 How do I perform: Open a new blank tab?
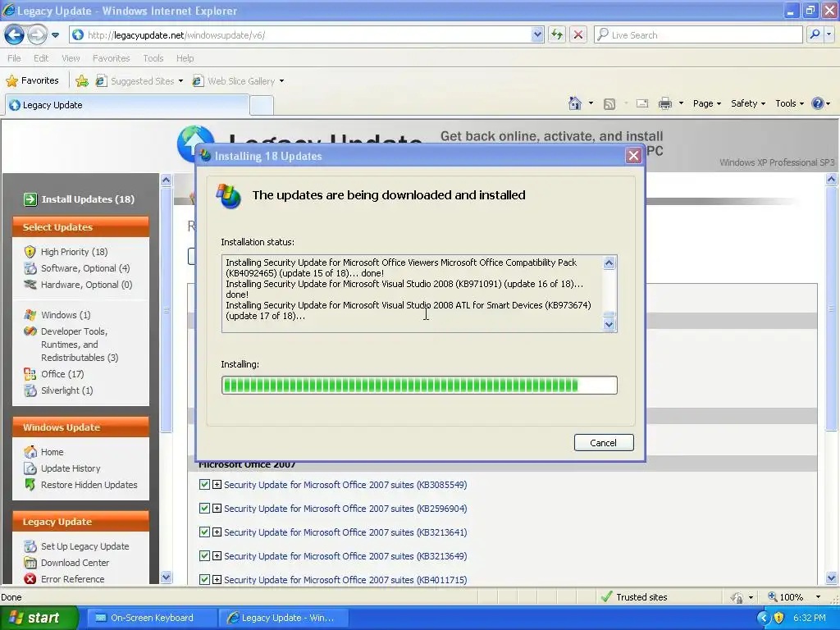[262, 105]
